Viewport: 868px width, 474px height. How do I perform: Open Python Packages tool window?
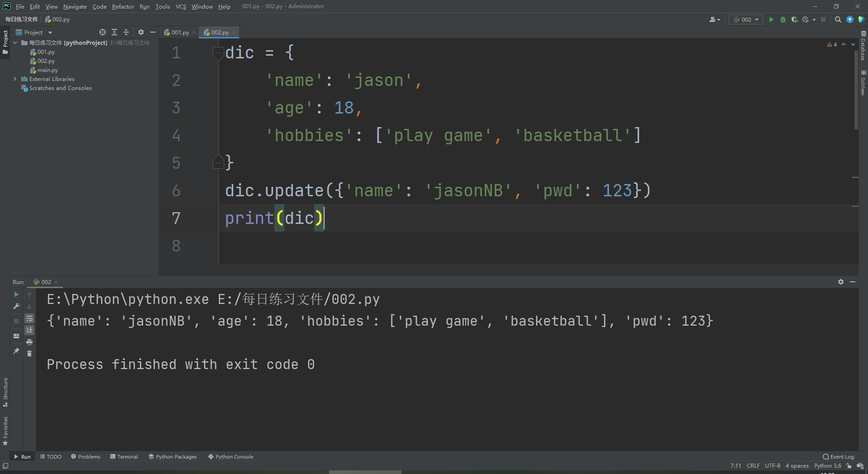[x=173, y=457]
